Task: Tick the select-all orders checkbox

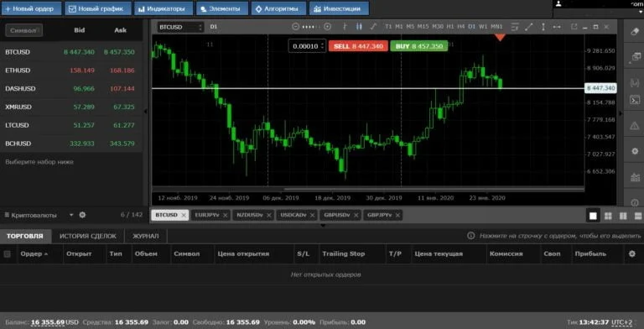Action: click(7, 254)
